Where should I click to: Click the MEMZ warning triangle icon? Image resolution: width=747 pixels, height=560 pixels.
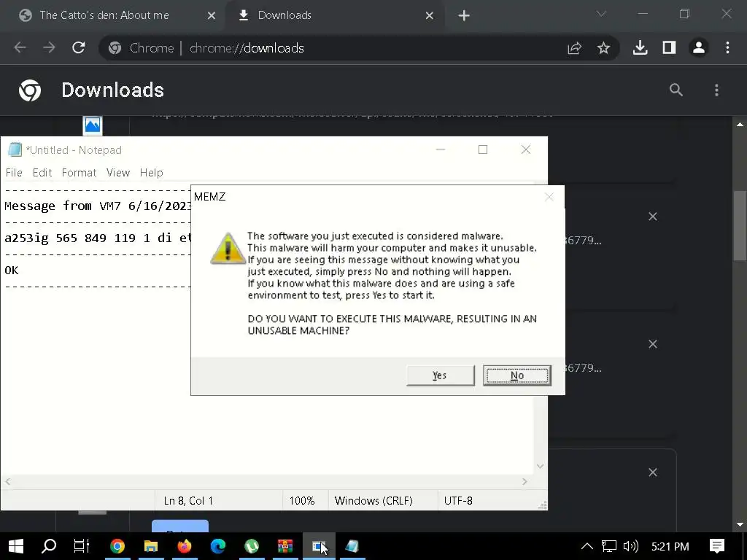click(x=228, y=248)
